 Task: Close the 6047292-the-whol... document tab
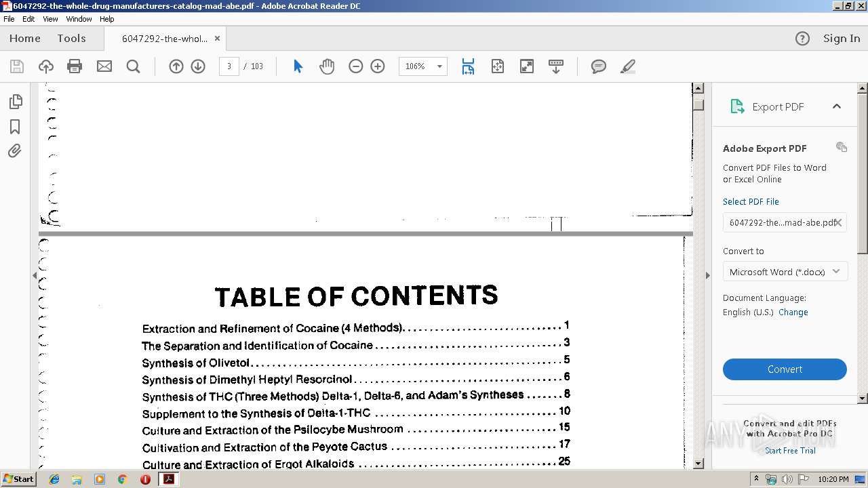[x=217, y=39]
